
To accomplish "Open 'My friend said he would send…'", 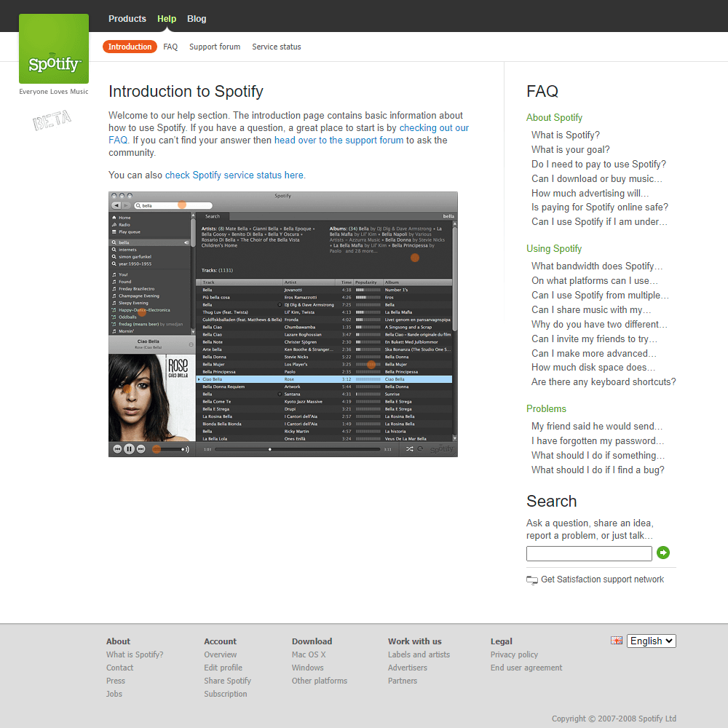I will pyautogui.click(x=597, y=426).
